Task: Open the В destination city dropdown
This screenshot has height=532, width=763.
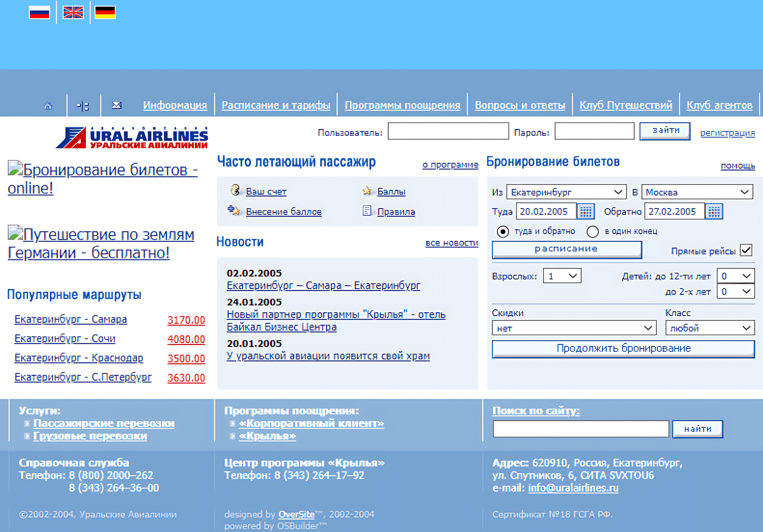Action: [x=697, y=192]
